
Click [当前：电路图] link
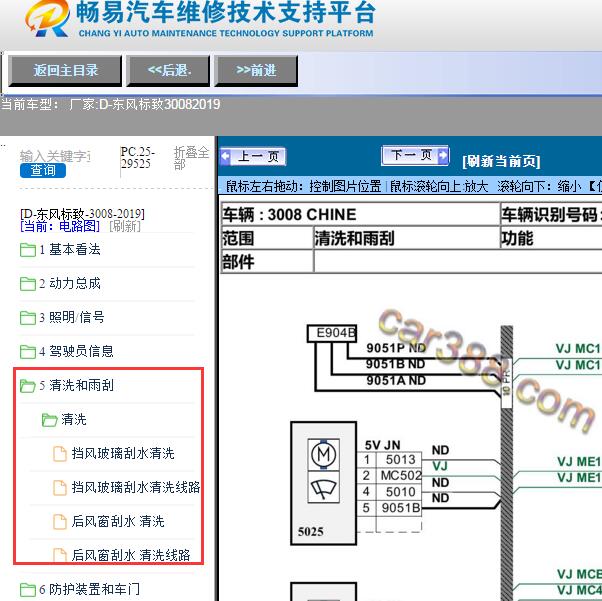60,226
